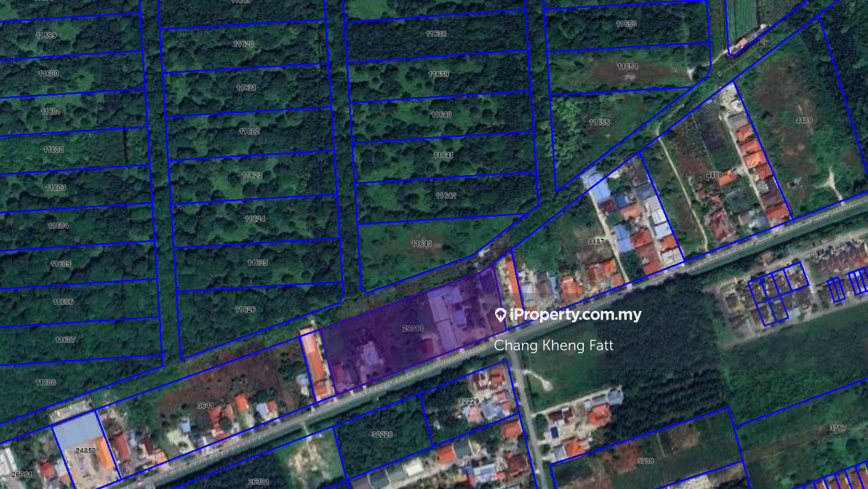Screen dimensions: 868x489
Task: Click lot 32228 on the map
Action: [382, 435]
